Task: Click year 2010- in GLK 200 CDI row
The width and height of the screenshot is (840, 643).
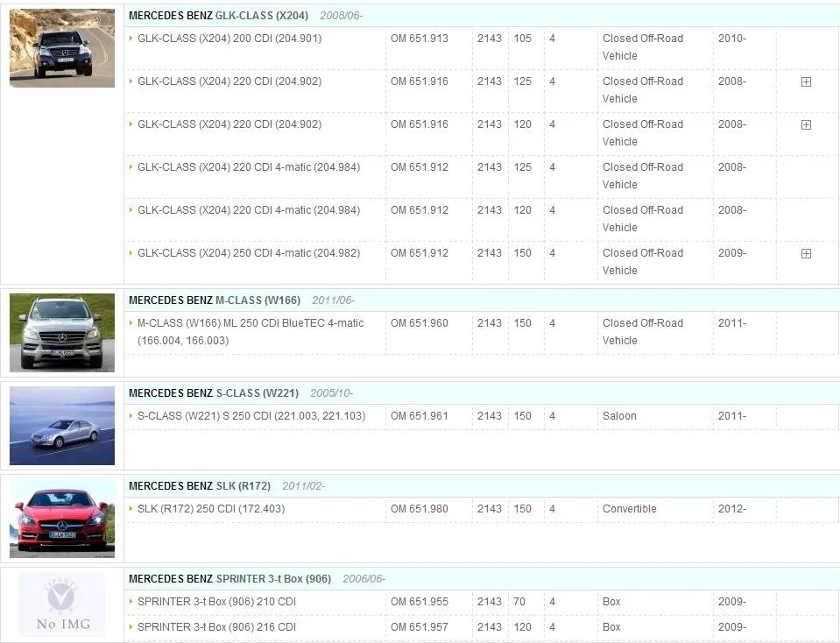Action: [731, 38]
